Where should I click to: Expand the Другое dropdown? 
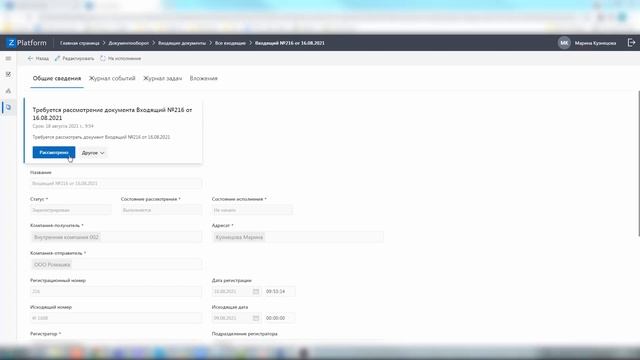[93, 153]
